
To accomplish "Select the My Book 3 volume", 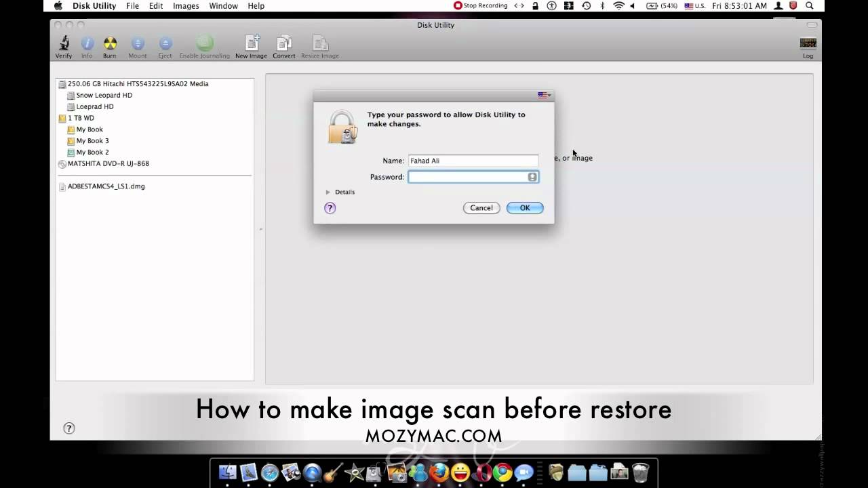I will (92, 141).
